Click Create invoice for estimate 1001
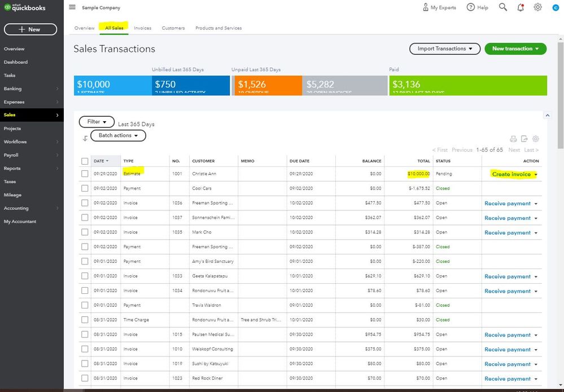564x392 pixels. tap(511, 174)
